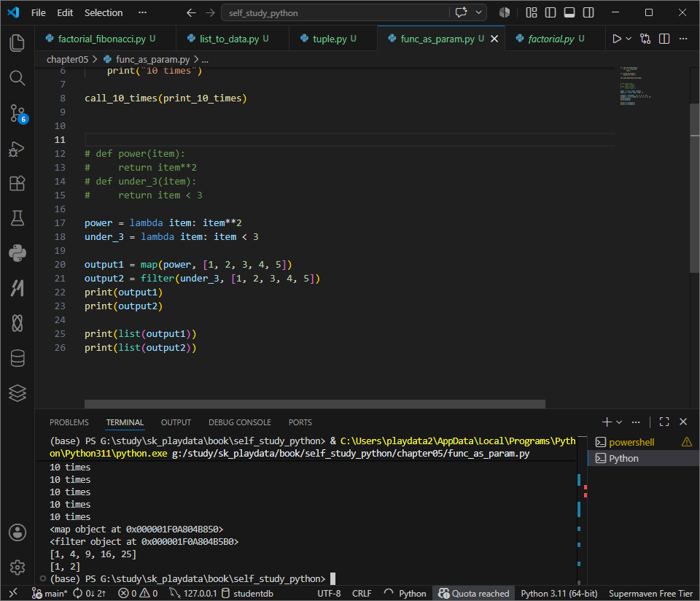Open Source Control with 6 changes
The height and width of the screenshot is (601, 700).
[x=17, y=113]
